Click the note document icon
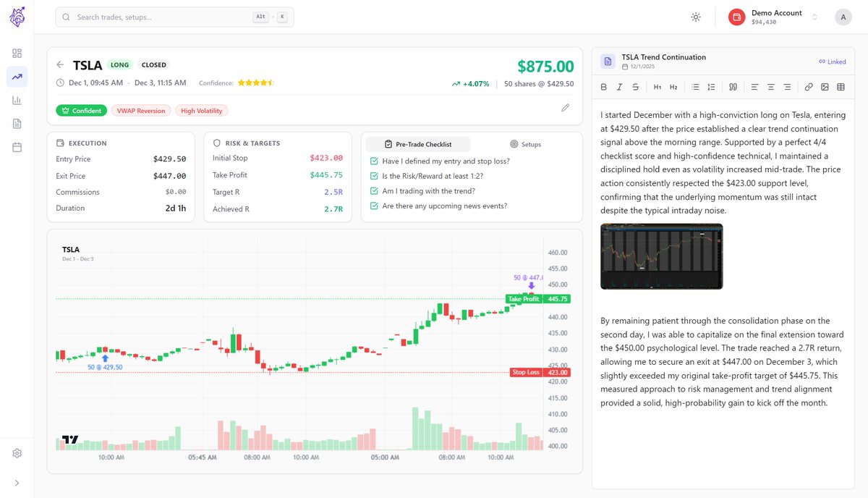 click(x=608, y=62)
